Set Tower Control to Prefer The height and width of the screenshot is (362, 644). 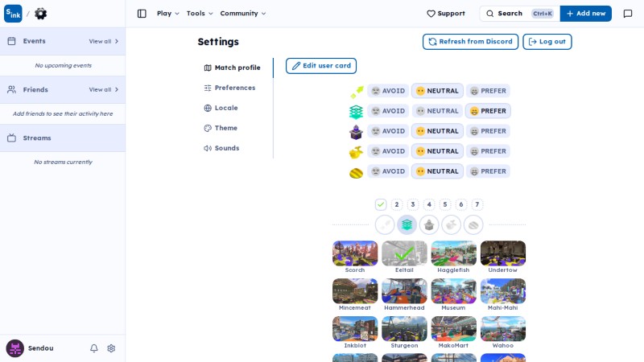tap(488, 131)
